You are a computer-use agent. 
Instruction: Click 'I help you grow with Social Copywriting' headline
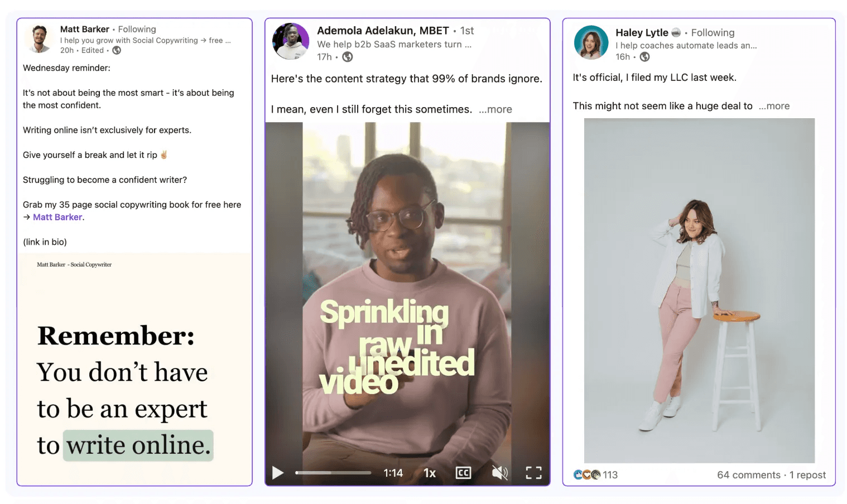[145, 40]
